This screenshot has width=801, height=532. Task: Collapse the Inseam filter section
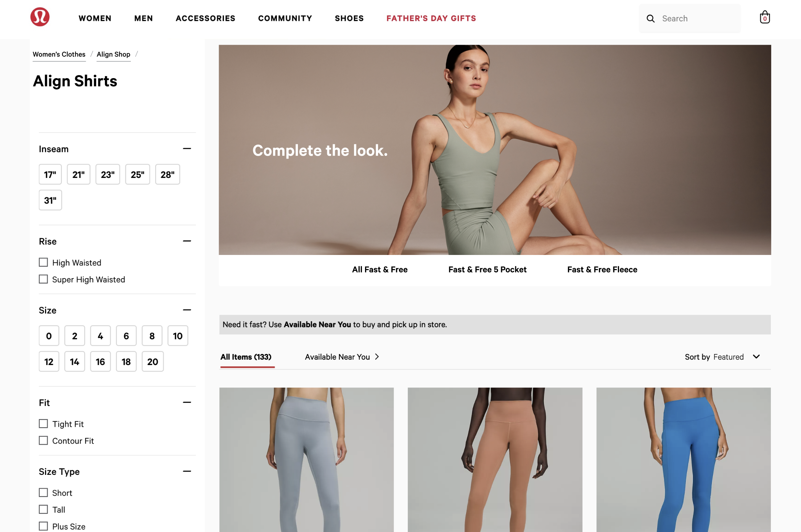click(187, 149)
